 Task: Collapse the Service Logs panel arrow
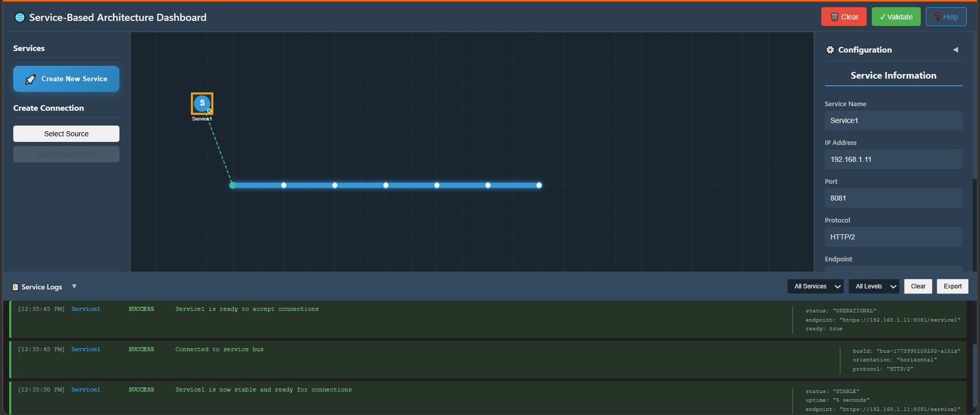(x=74, y=286)
